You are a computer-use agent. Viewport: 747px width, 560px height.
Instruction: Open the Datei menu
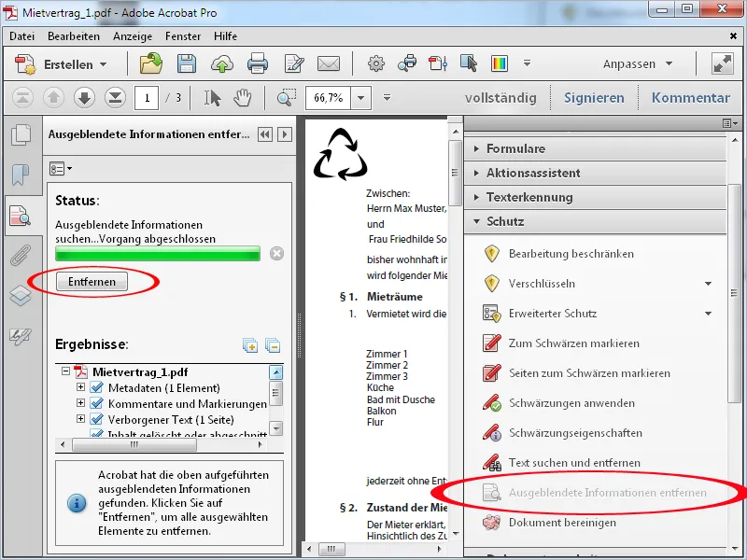(x=21, y=36)
